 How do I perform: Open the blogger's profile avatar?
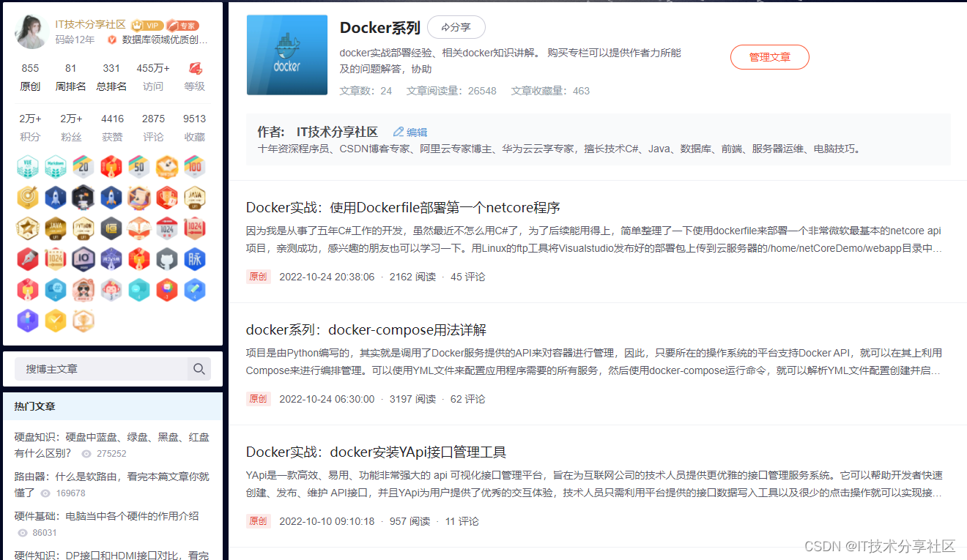32,32
